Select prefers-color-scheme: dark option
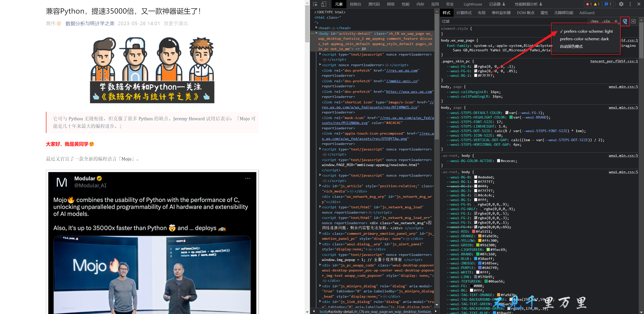Screen dimensions: 644x314 tap(584, 39)
